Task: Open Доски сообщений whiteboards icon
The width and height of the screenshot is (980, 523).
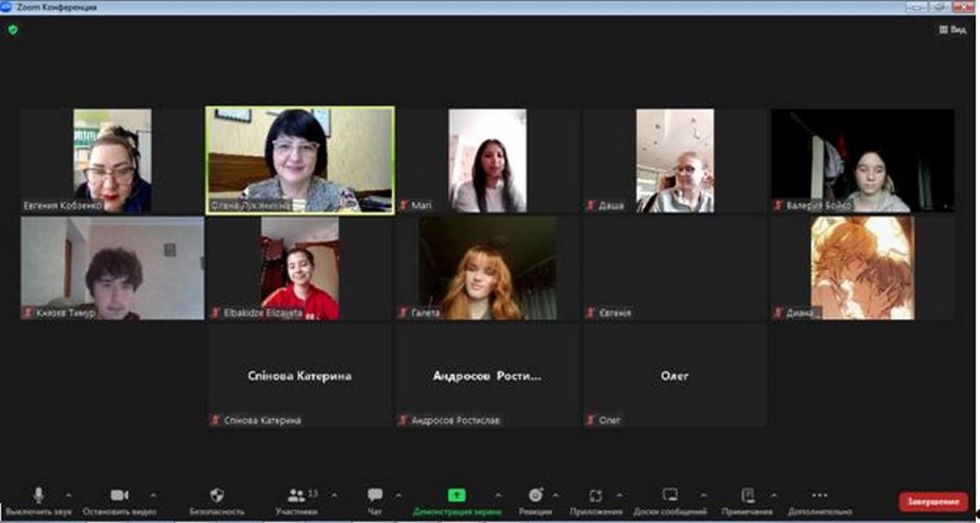Action: pos(670,494)
